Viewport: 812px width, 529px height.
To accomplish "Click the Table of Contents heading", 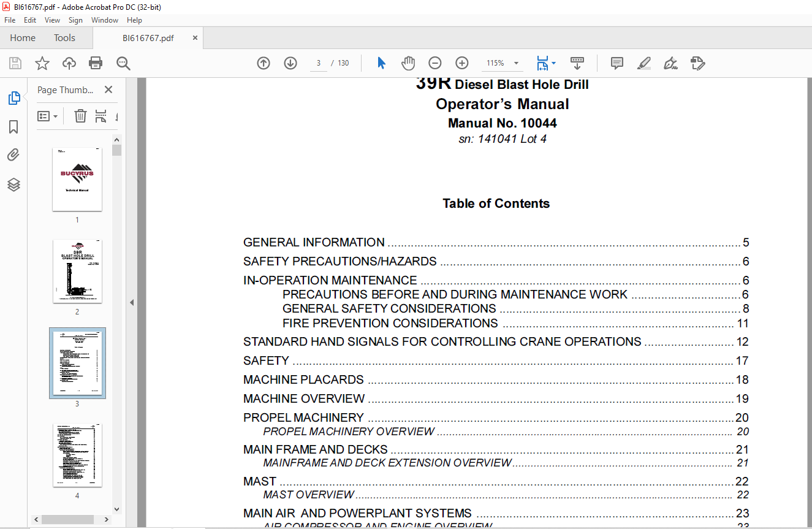I will pos(496,204).
